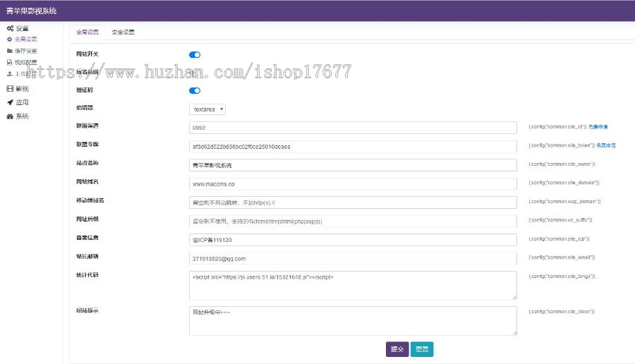This screenshot has height=364, width=635.
Task: Click the 271513820@qq.com email field
Action: point(353,258)
